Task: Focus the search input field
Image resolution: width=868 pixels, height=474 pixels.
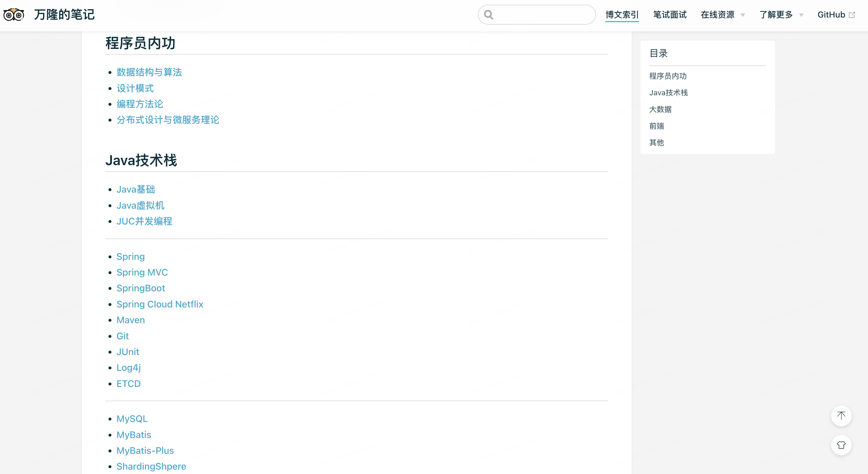Action: [536, 15]
